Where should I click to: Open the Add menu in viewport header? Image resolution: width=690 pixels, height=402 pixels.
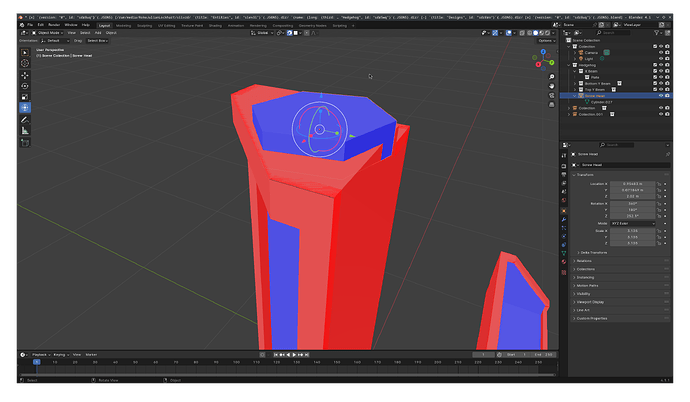tap(98, 33)
